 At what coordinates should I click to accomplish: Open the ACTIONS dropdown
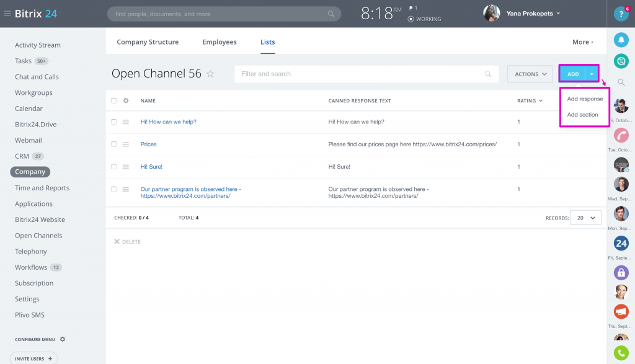pos(530,74)
